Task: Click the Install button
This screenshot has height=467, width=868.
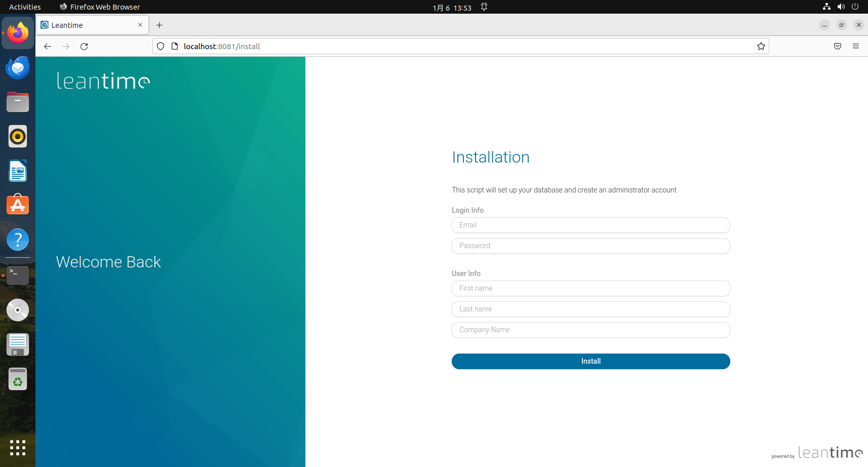Action: click(590, 361)
